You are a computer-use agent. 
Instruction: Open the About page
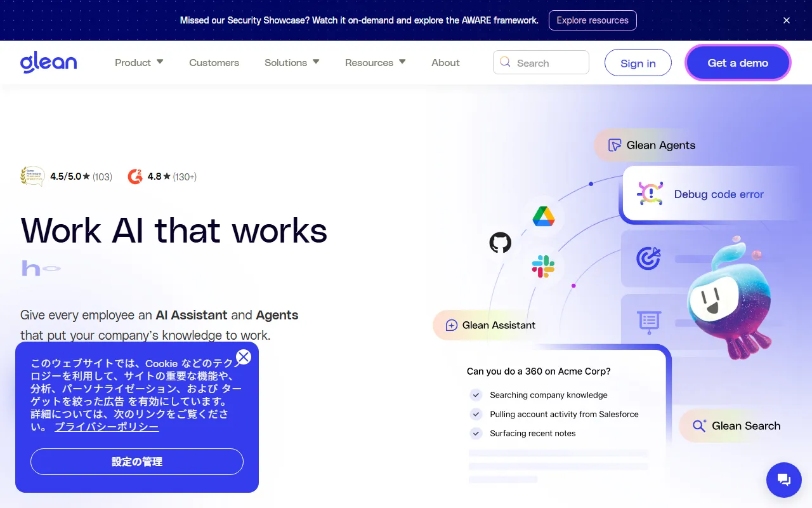pyautogui.click(x=445, y=62)
